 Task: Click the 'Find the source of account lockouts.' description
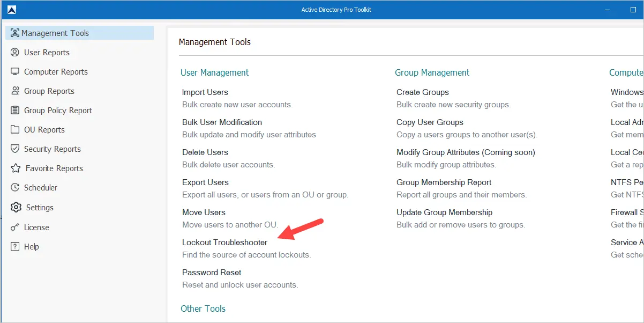[x=246, y=254]
